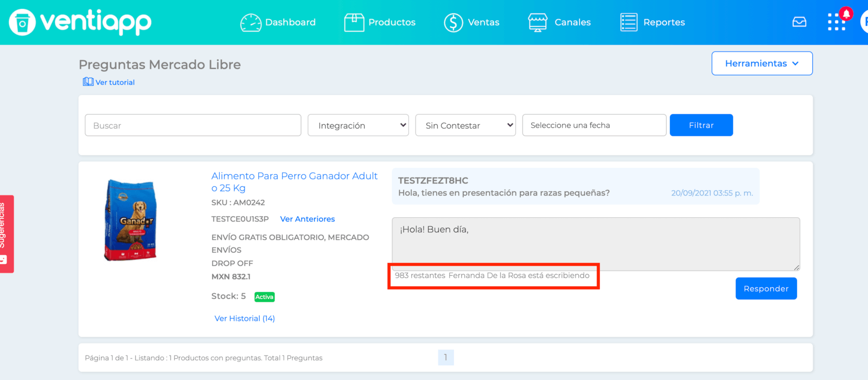Click the Ventiapp logo icon
The image size is (868, 380).
pyautogui.click(x=22, y=22)
